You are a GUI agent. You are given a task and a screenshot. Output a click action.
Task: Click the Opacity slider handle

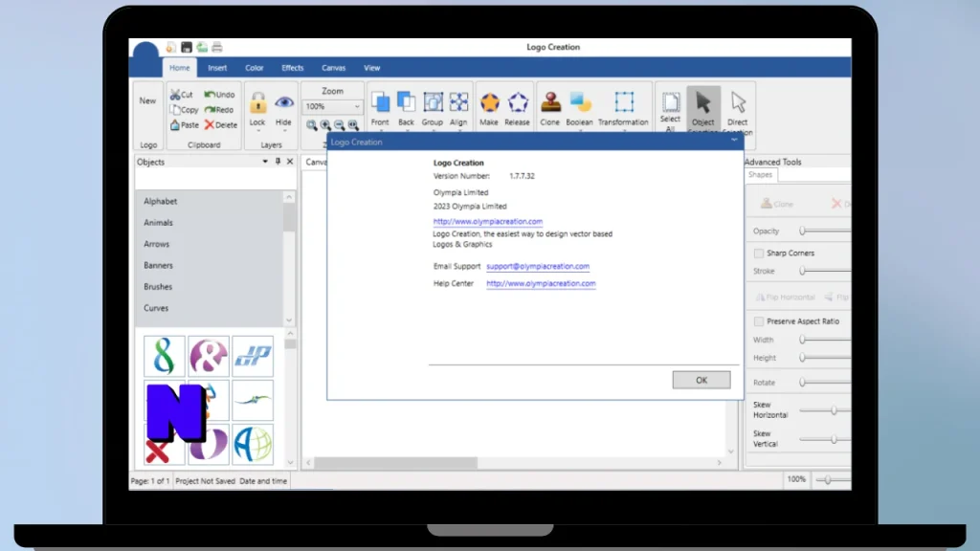tap(803, 231)
